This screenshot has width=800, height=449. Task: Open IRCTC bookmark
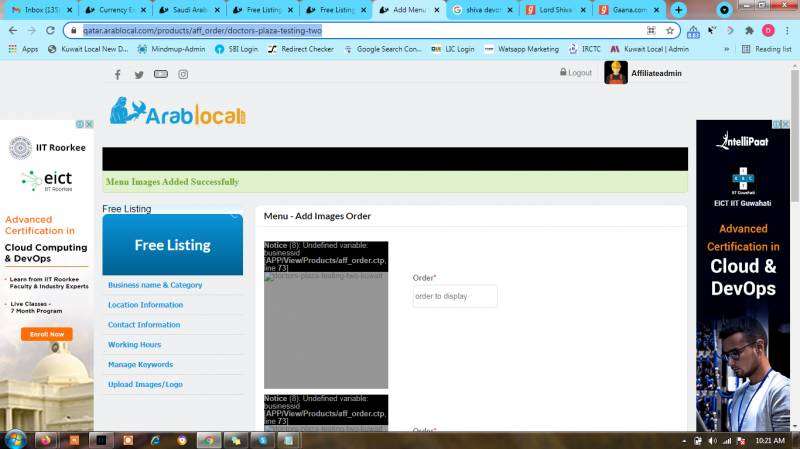tap(585, 49)
